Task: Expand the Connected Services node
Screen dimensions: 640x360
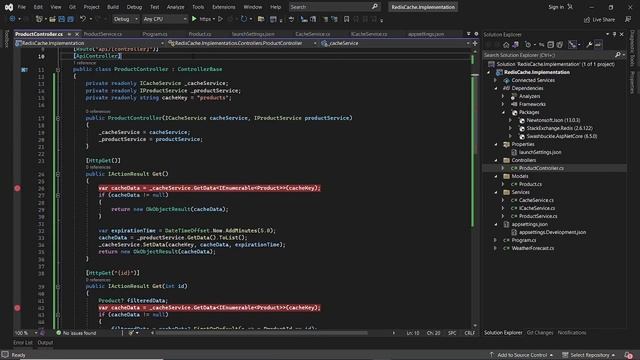Action: click(x=496, y=80)
